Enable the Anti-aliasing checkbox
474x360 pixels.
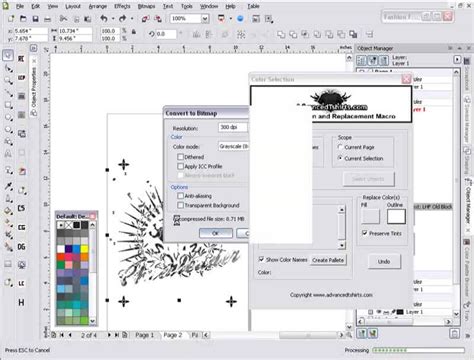click(181, 196)
